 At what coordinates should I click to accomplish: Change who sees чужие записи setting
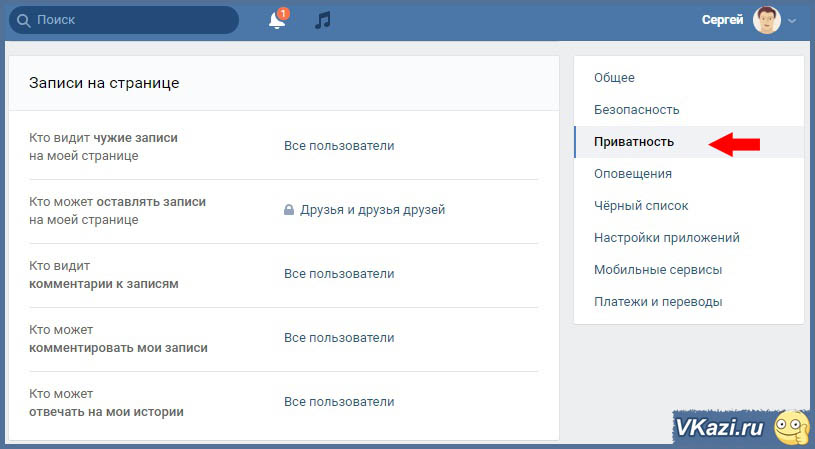[339, 146]
